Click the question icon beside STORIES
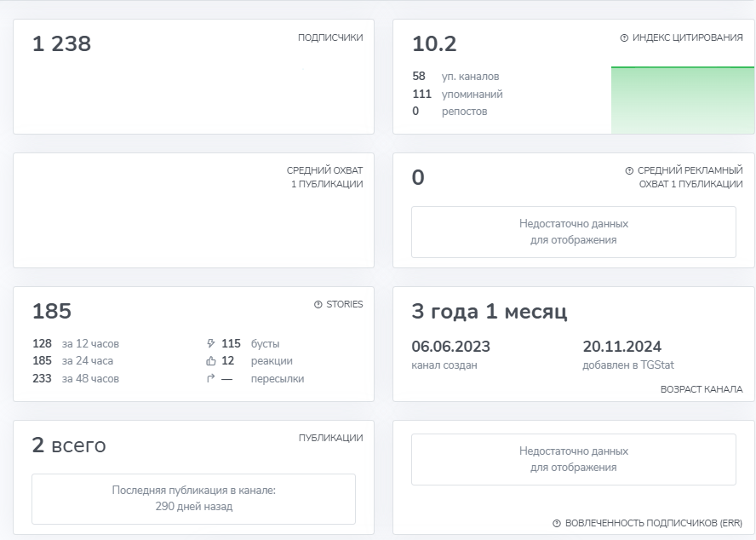 click(x=318, y=305)
